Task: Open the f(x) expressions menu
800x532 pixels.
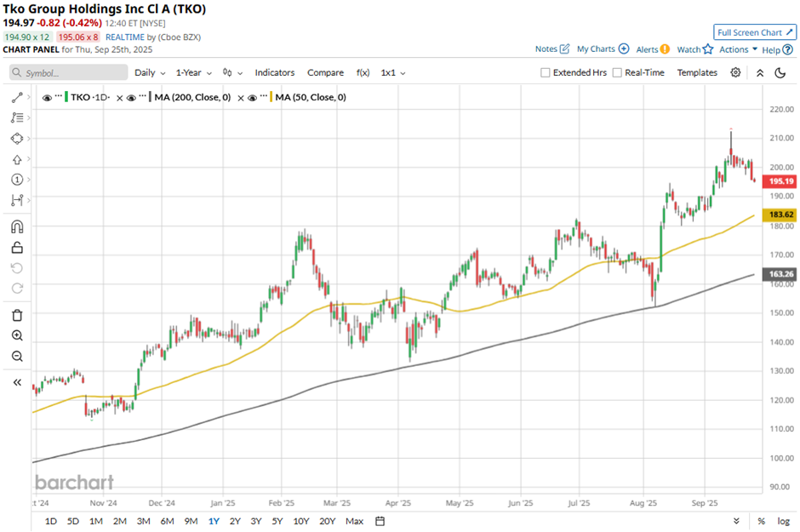Action: [363, 72]
